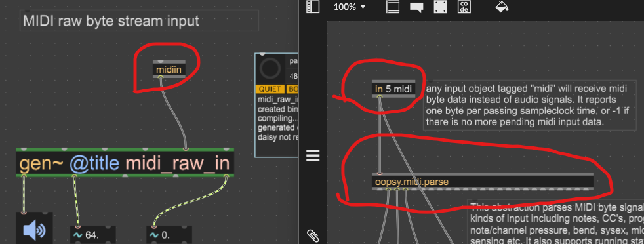Toggle the sidebar panel icon
The image size is (644, 244).
click(x=313, y=7)
